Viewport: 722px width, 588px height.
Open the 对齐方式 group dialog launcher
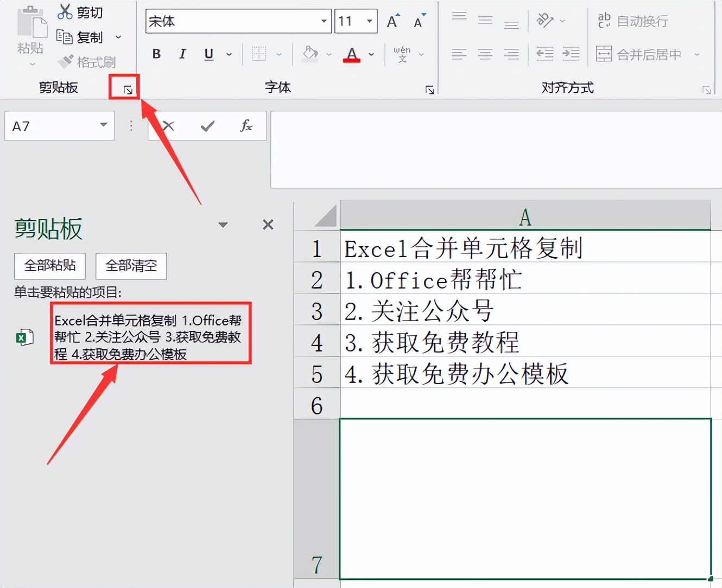(x=706, y=90)
